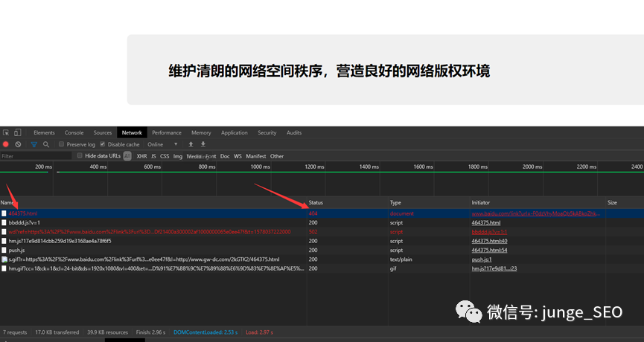Select the bbddd.js?v=1 request

pos(25,222)
